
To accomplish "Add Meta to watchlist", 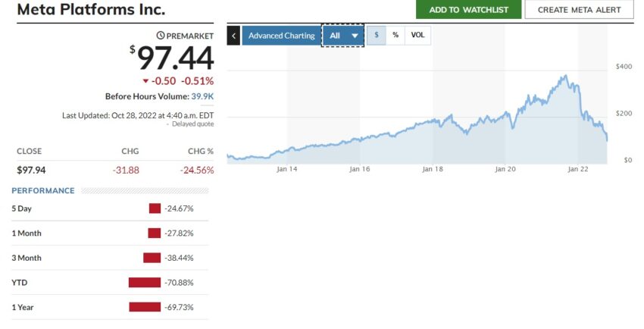I will click(x=469, y=9).
